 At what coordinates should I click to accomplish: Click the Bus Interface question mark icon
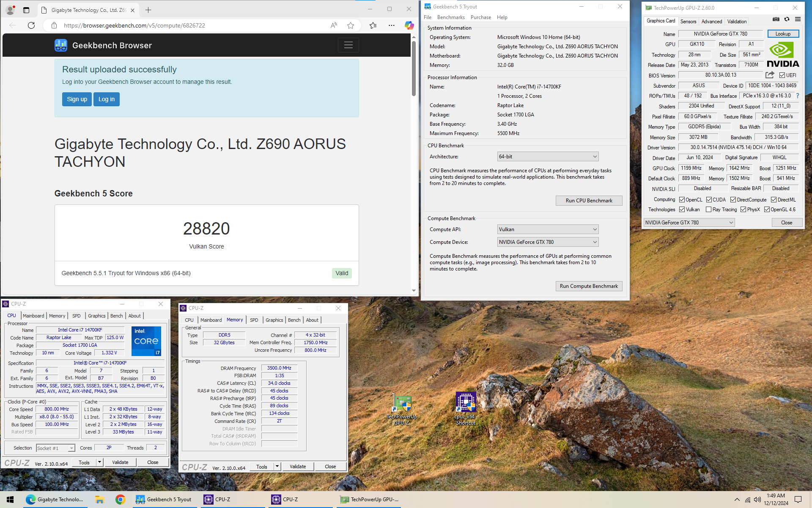pos(798,96)
